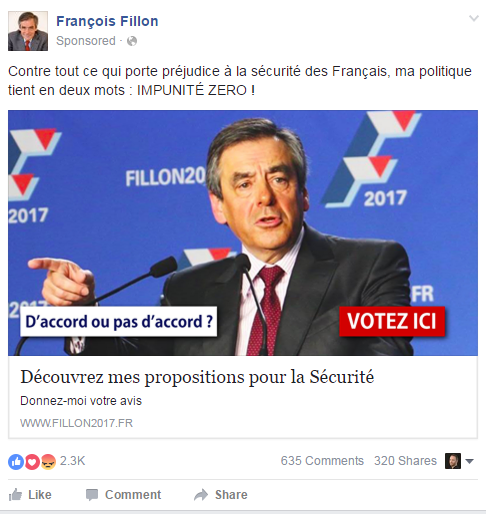Open the François Fillon page name link
This screenshot has width=486, height=514.
point(107,21)
